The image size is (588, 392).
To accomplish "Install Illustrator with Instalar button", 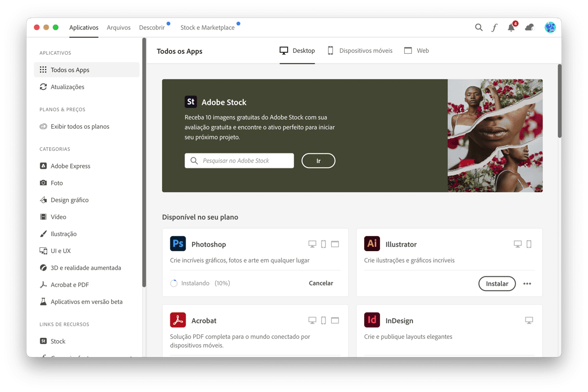I will tap(497, 284).
